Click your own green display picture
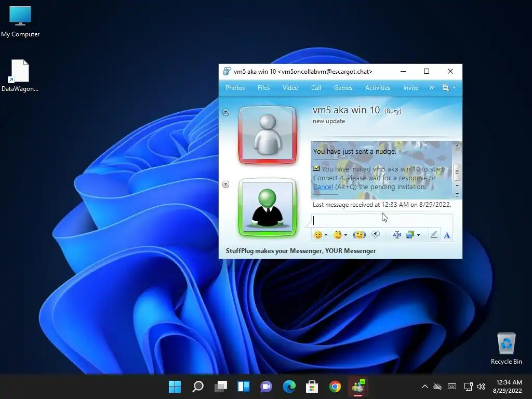 point(268,207)
